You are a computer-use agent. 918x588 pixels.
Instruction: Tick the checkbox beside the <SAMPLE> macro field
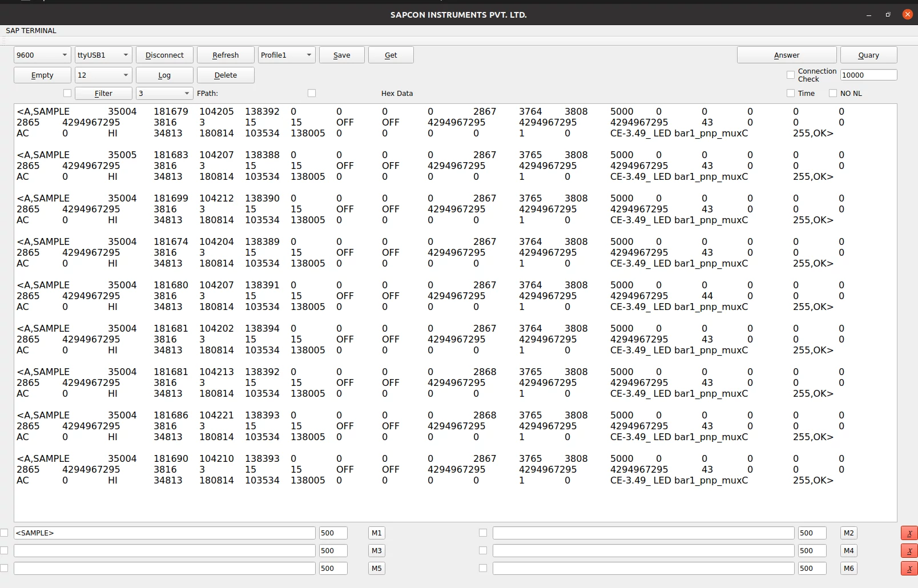4,533
